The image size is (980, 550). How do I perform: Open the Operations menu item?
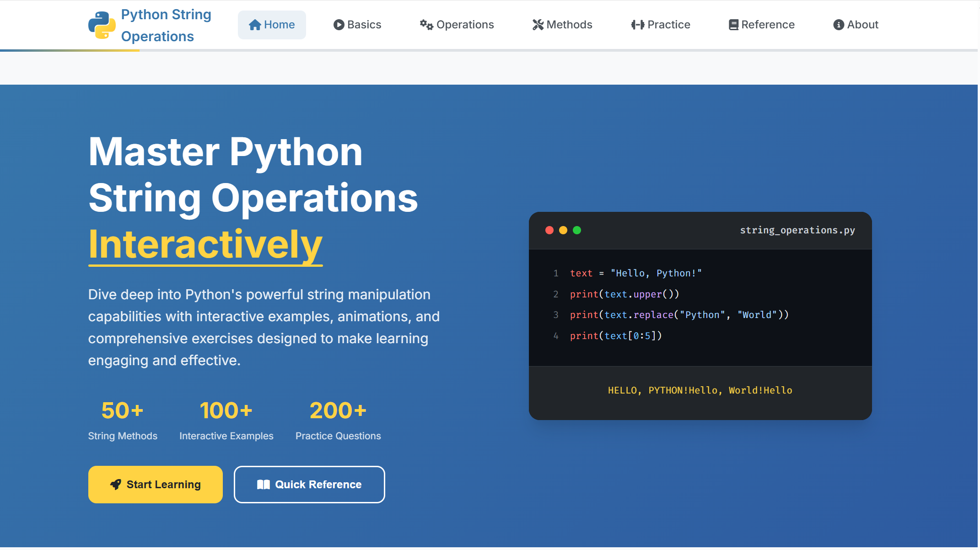click(x=457, y=25)
